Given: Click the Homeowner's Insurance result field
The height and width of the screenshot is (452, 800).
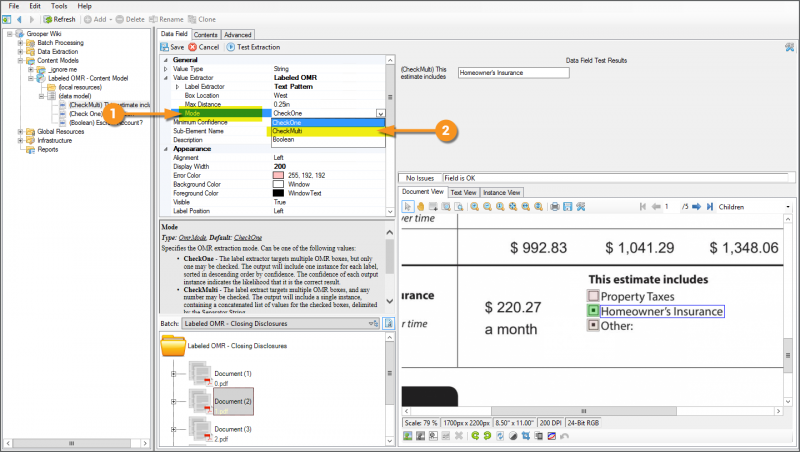Looking at the screenshot, I should (513, 73).
